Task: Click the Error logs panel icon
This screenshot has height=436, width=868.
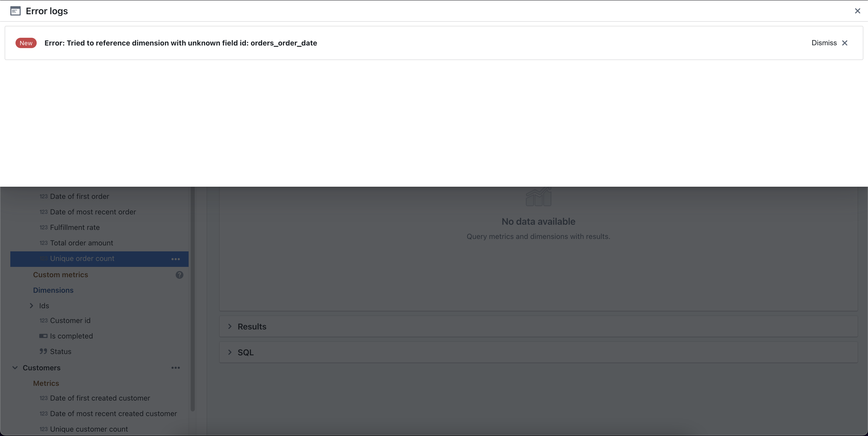Action: (x=16, y=11)
